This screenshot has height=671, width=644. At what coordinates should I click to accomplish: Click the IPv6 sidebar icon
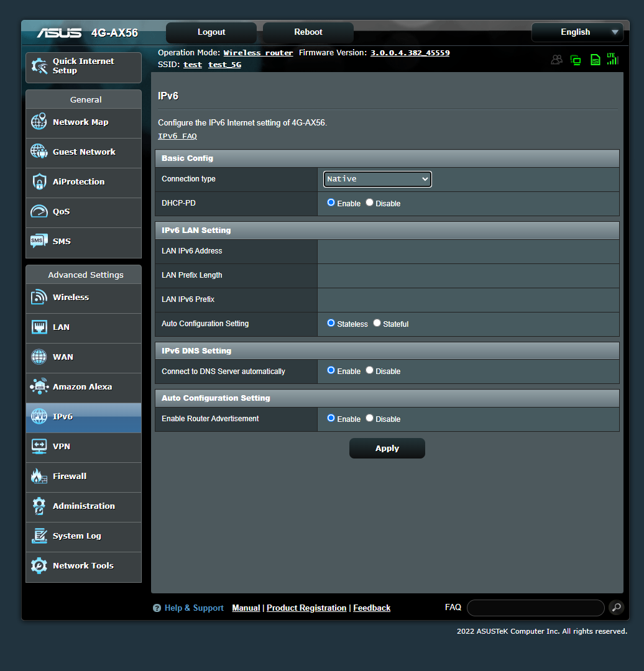point(39,416)
